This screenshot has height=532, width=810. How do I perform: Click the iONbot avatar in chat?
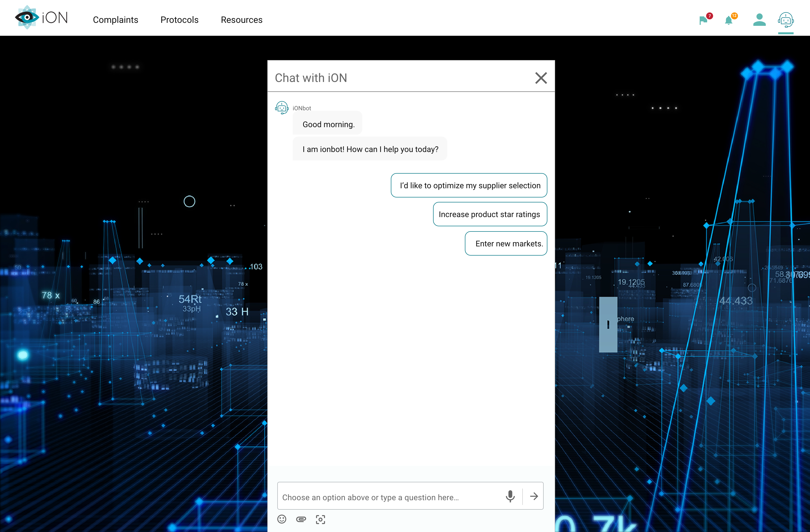coord(282,108)
